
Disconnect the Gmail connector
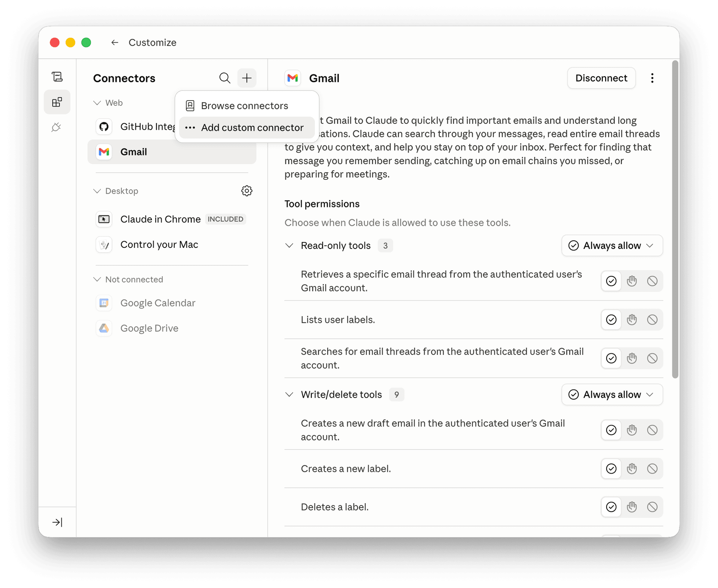[x=601, y=78]
